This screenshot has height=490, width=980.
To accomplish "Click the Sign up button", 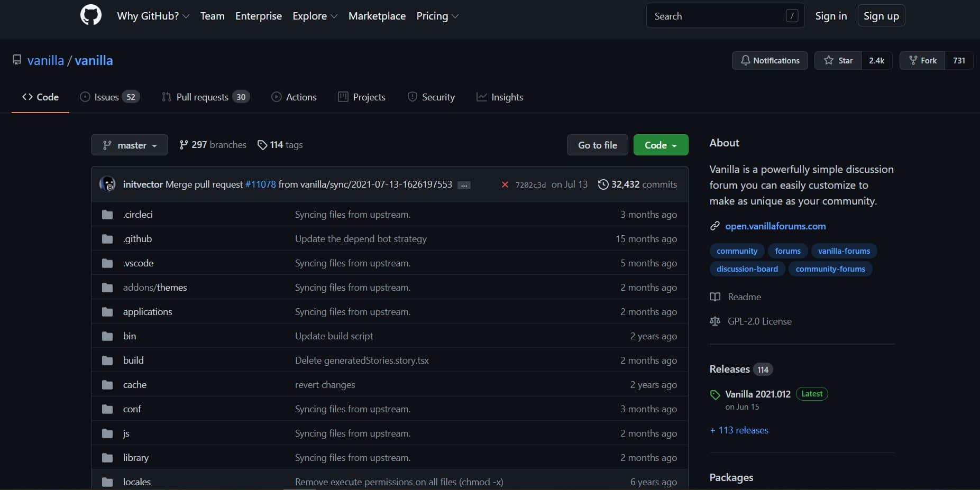I will [x=881, y=15].
